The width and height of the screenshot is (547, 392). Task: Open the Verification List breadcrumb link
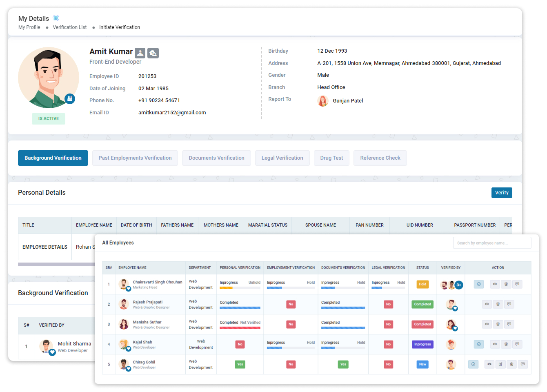pyautogui.click(x=69, y=27)
